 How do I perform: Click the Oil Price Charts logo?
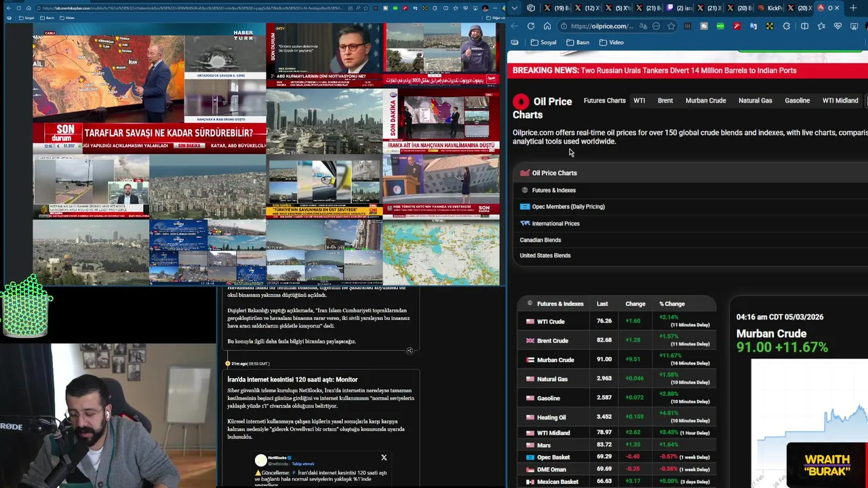(x=542, y=108)
